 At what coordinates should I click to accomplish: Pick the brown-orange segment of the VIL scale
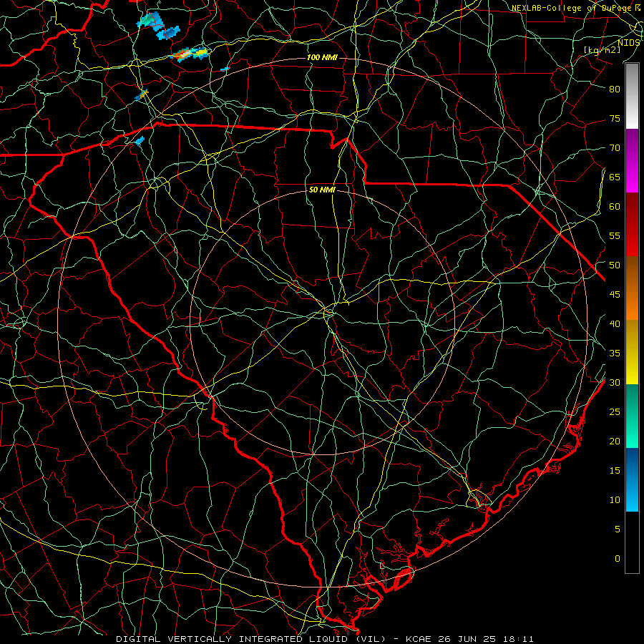632,288
